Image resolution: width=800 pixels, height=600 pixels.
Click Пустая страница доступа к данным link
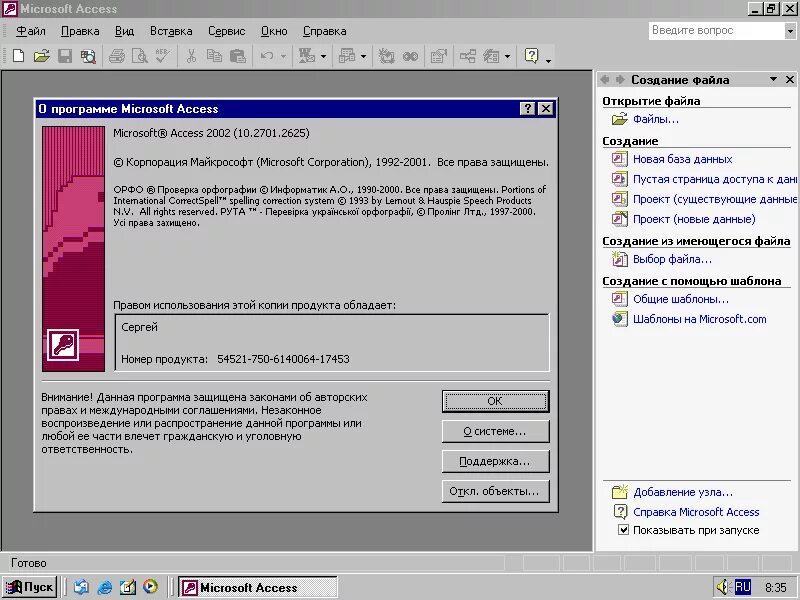[715, 179]
